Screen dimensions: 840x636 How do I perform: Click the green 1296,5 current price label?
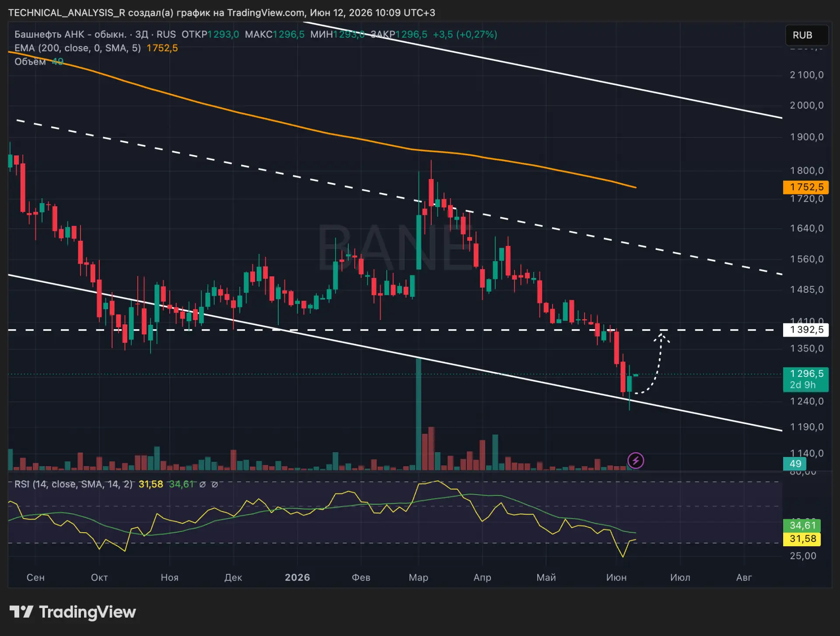point(805,379)
